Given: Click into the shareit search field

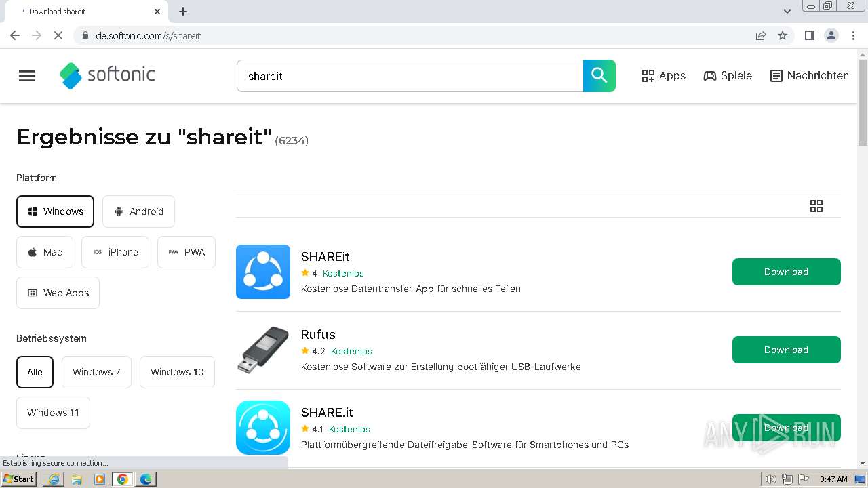Looking at the screenshot, I should coord(410,76).
